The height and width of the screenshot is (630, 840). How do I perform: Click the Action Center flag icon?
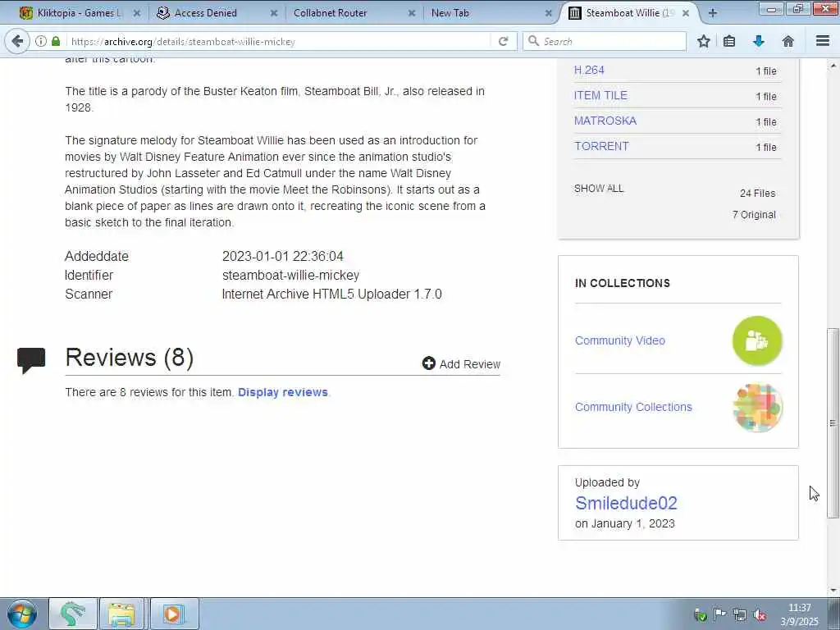[720, 615]
